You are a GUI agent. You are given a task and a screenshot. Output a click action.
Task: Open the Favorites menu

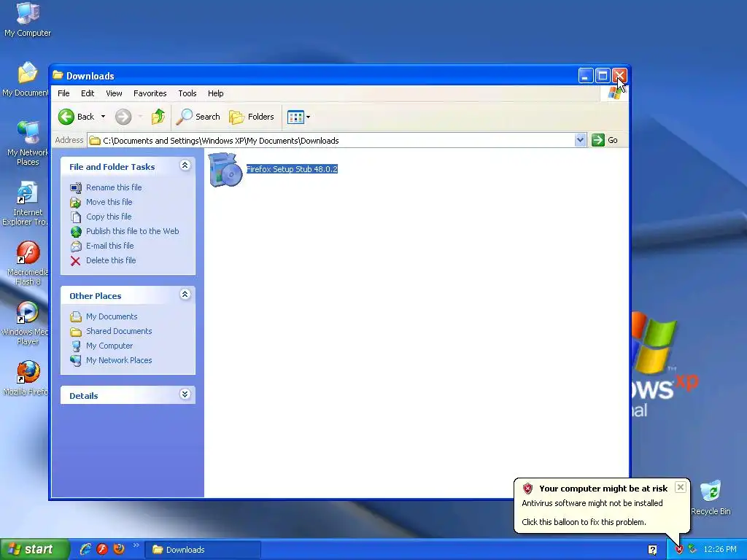[150, 93]
